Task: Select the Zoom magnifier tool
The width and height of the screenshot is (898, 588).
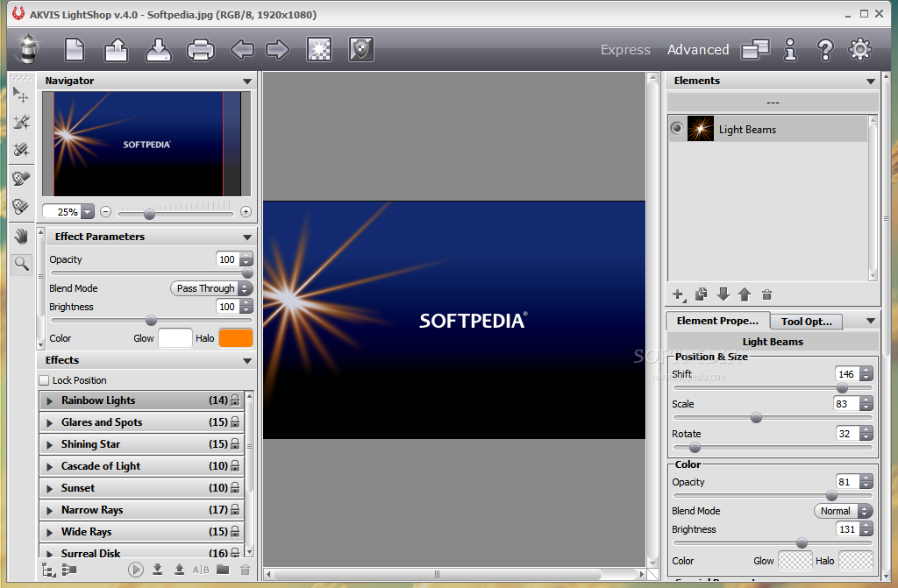Action: pos(21,264)
